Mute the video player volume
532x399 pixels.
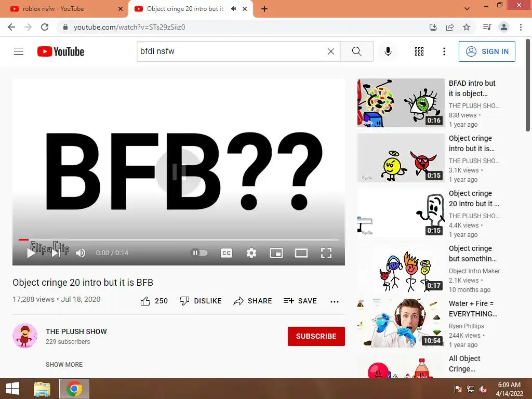[81, 253]
